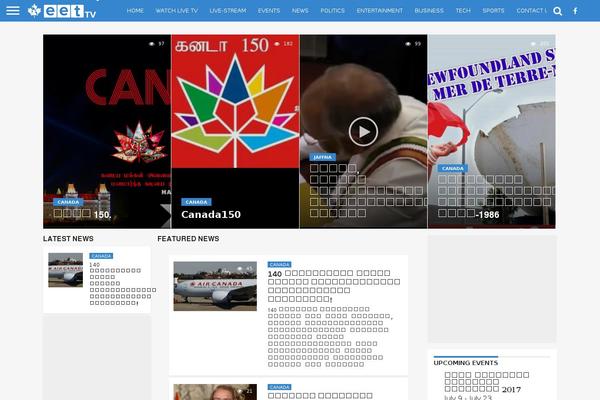Open the Events menu item
This screenshot has width=600, height=400.
click(269, 11)
